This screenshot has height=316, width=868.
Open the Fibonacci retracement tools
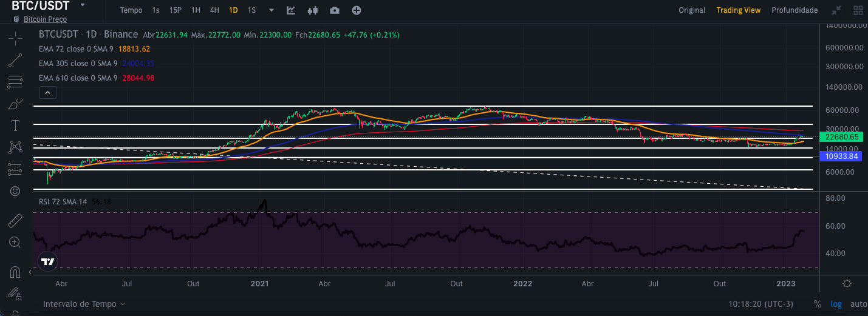point(15,82)
